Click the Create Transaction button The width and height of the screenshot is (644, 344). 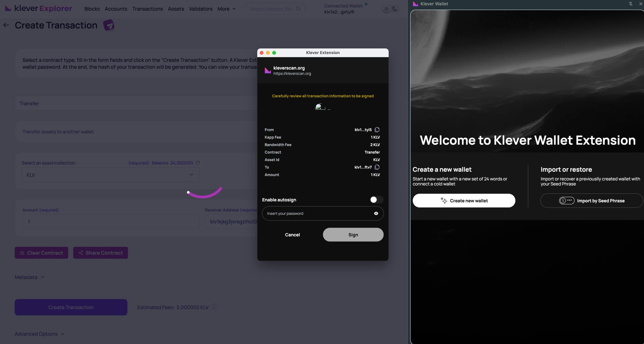coord(71,307)
